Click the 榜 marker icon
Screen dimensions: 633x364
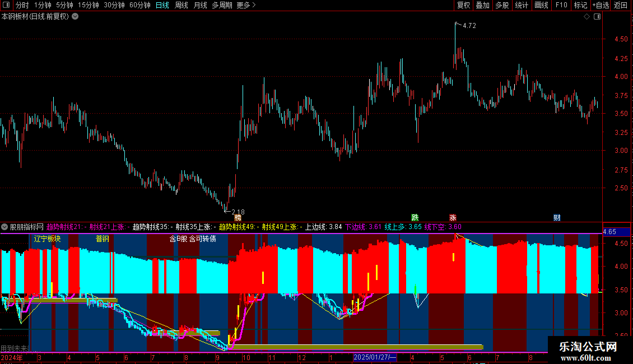pyautogui.click(x=238, y=218)
